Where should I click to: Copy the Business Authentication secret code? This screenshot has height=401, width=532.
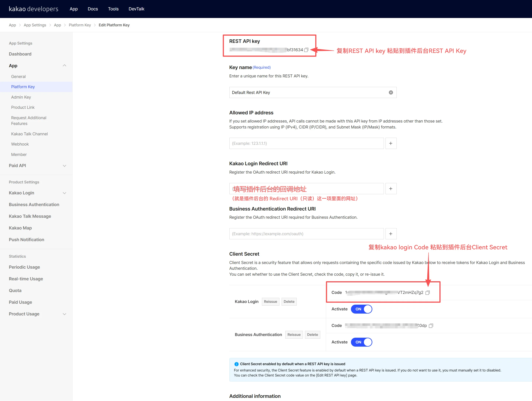[x=431, y=326]
